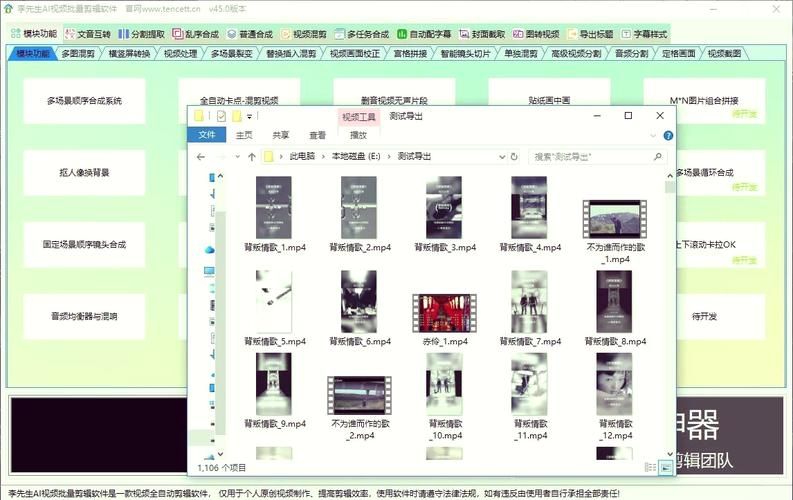Click the 导出标题 toolbar tool
This screenshot has width=793, height=500.
[590, 34]
